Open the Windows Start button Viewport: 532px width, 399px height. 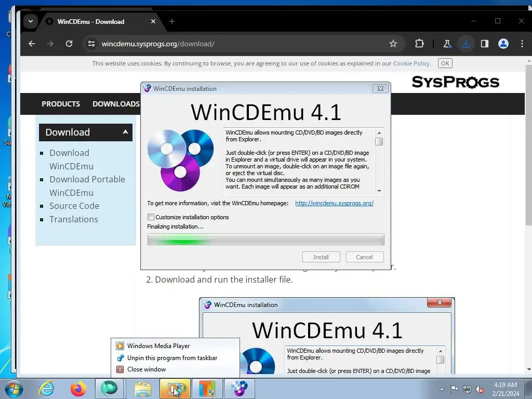point(14,389)
